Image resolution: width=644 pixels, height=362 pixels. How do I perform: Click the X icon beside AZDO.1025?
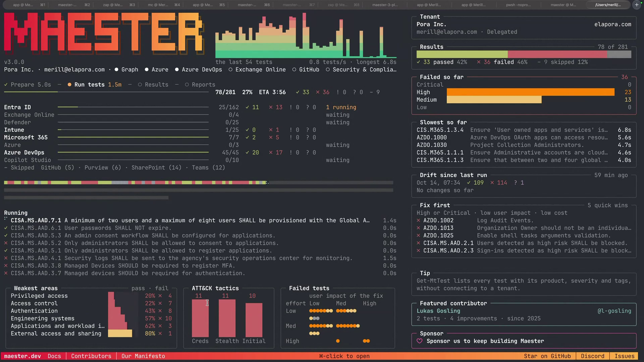[418, 235]
